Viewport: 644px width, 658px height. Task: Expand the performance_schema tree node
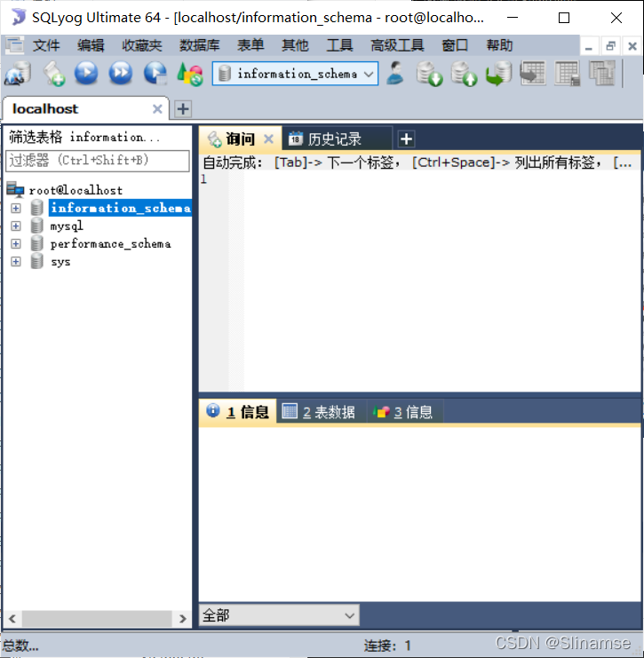pos(16,244)
